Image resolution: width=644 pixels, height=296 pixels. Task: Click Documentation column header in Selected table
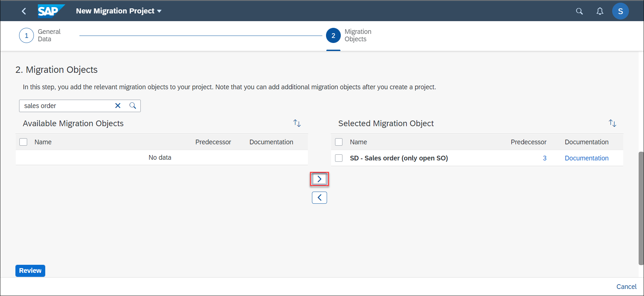pyautogui.click(x=586, y=142)
